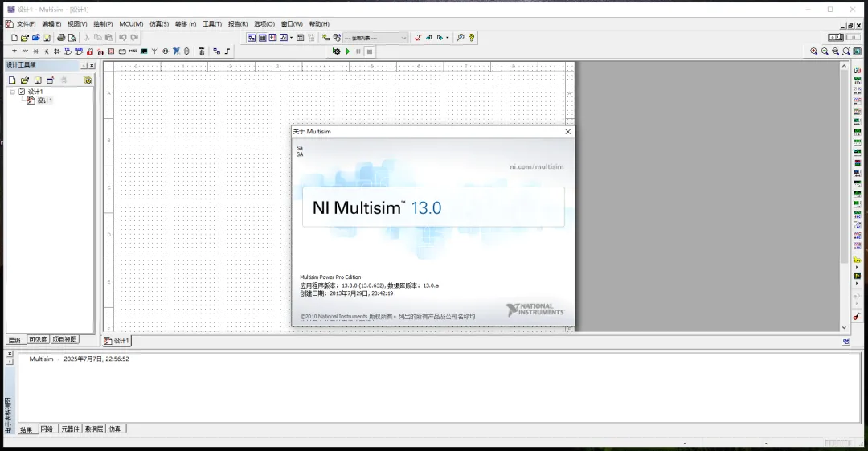Toggle the design toolbox panel visibility
868x451 pixels.
pyautogui.click(x=252, y=38)
